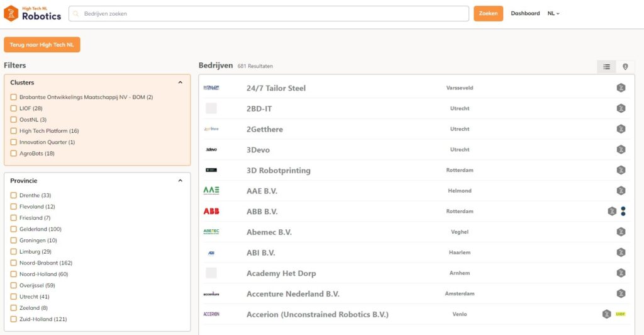Click the 3Devo logo
The width and height of the screenshot is (644, 335).
211,149
